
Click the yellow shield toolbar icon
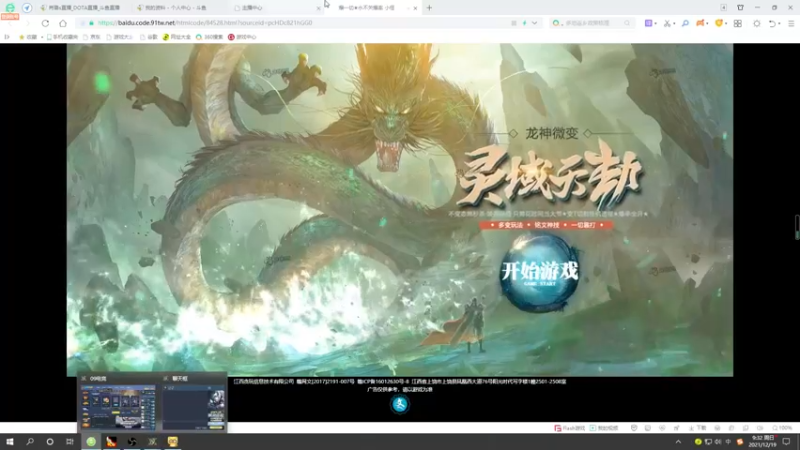pyautogui.click(x=719, y=23)
